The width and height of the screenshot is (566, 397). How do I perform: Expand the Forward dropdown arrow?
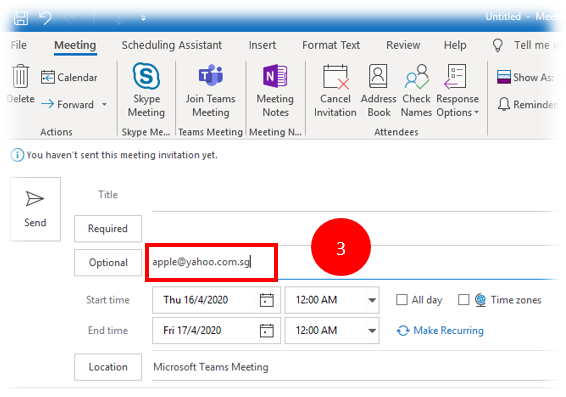(104, 104)
